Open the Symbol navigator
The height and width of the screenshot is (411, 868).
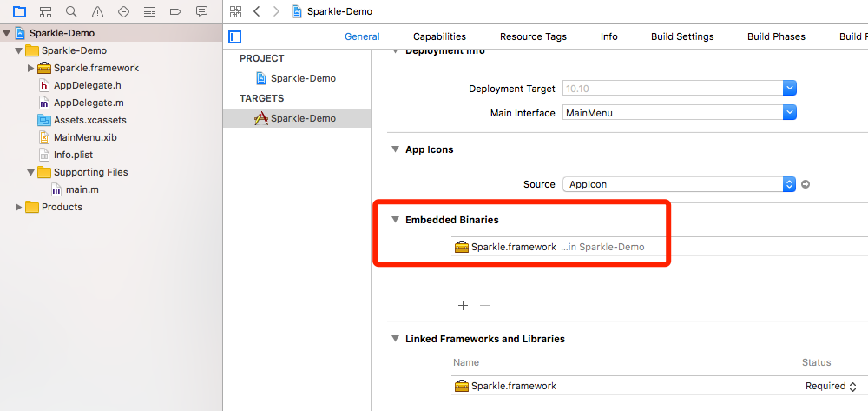[45, 11]
